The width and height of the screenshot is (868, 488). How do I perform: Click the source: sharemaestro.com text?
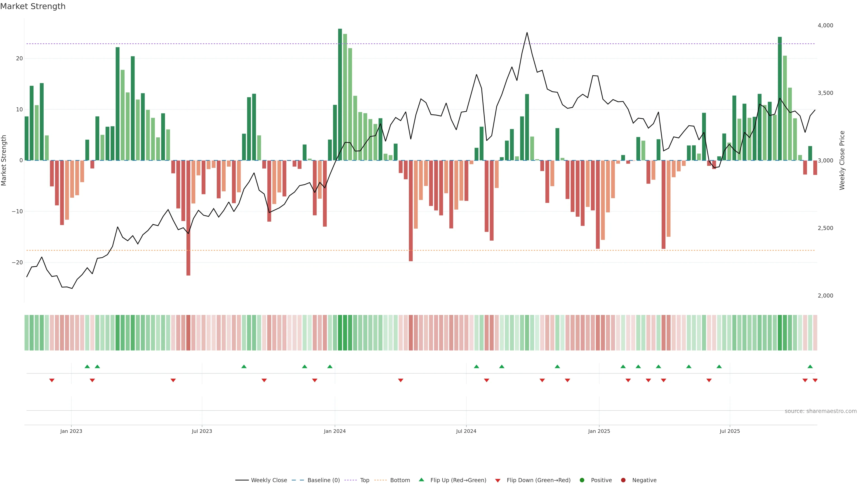click(x=821, y=411)
